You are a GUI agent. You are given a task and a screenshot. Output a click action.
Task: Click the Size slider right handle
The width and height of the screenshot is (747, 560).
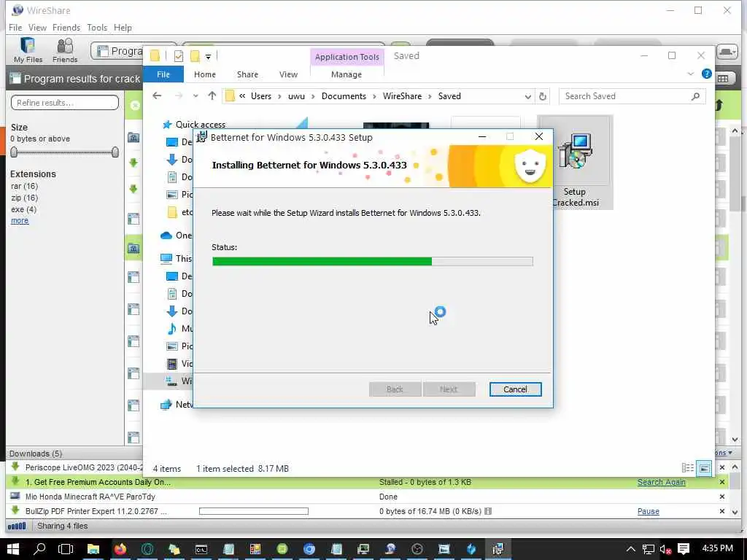click(115, 152)
